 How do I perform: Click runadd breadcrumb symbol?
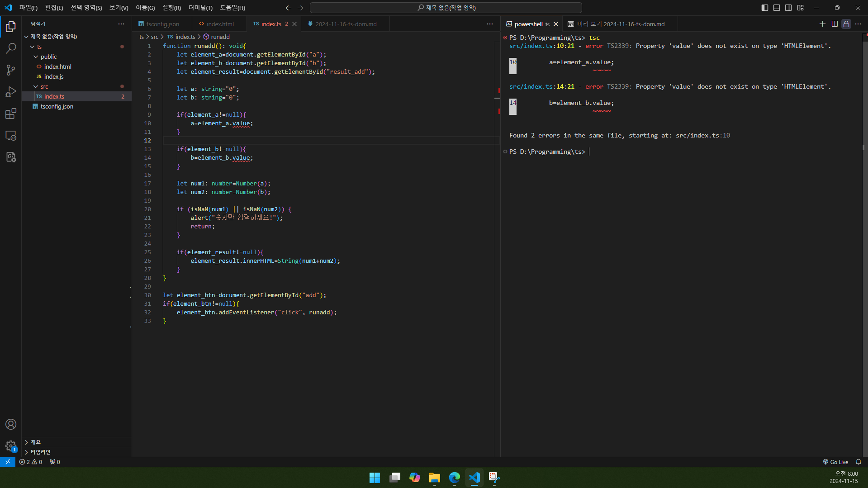(217, 37)
